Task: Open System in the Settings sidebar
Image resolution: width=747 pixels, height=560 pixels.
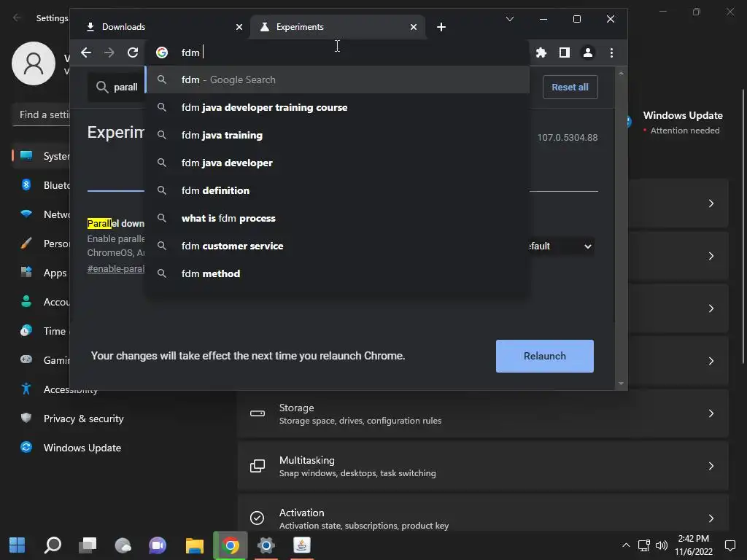Action: [42, 156]
